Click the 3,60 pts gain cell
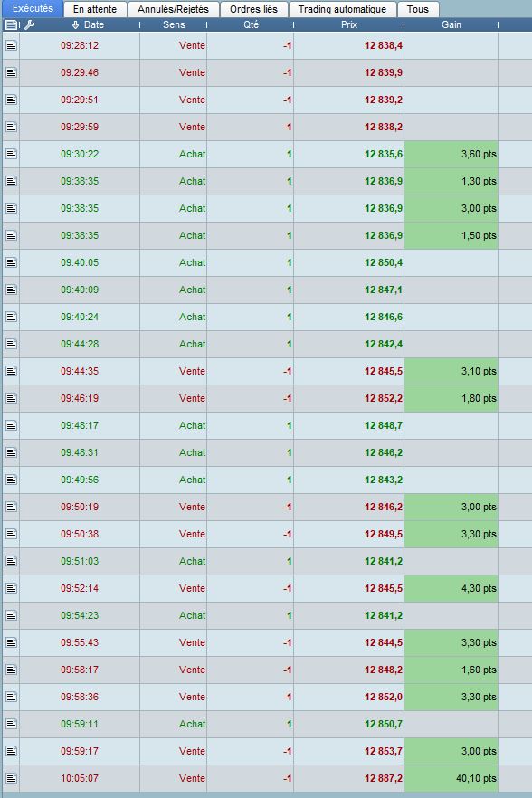Image resolution: width=532 pixels, height=798 pixels. pyautogui.click(x=451, y=154)
